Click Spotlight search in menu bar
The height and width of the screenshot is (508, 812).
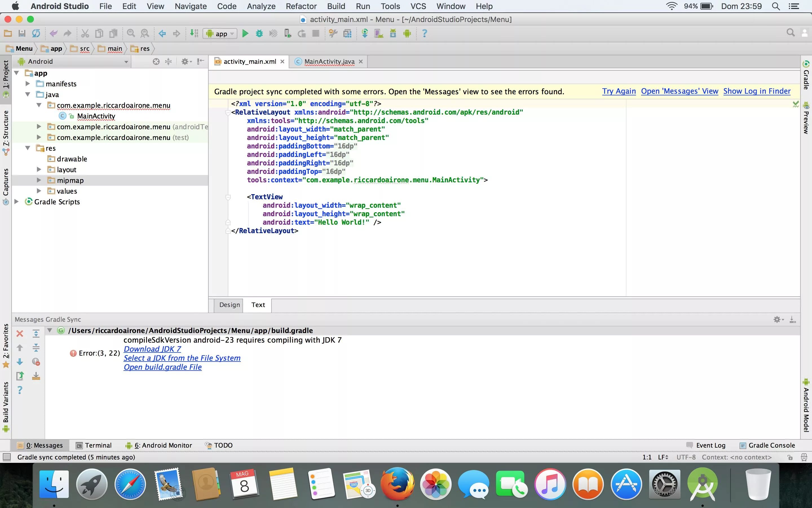pyautogui.click(x=776, y=6)
